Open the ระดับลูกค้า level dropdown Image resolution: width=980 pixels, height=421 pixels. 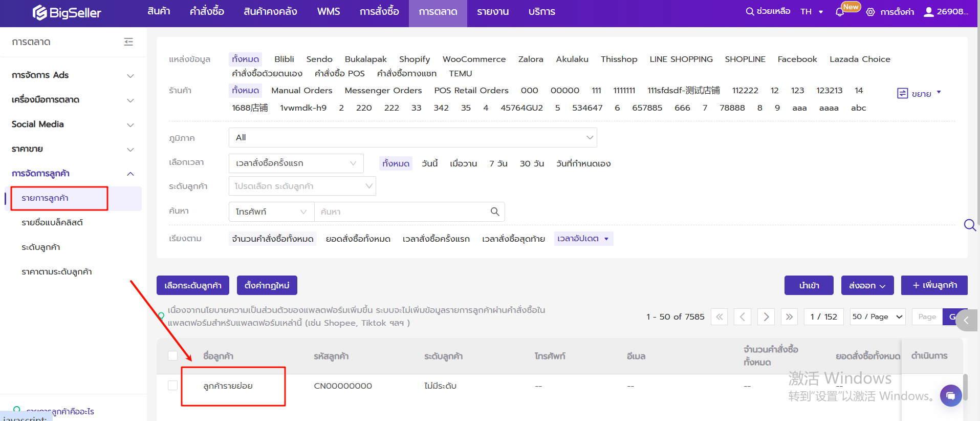302,186
